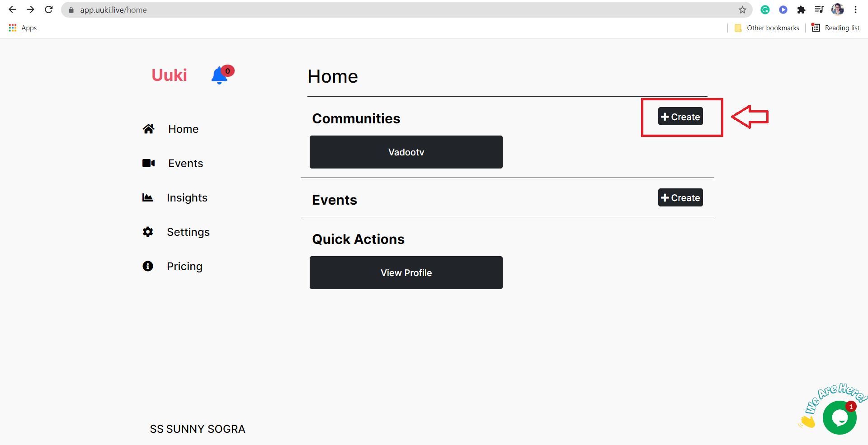The width and height of the screenshot is (868, 445).
Task: Create a new event
Action: click(680, 197)
